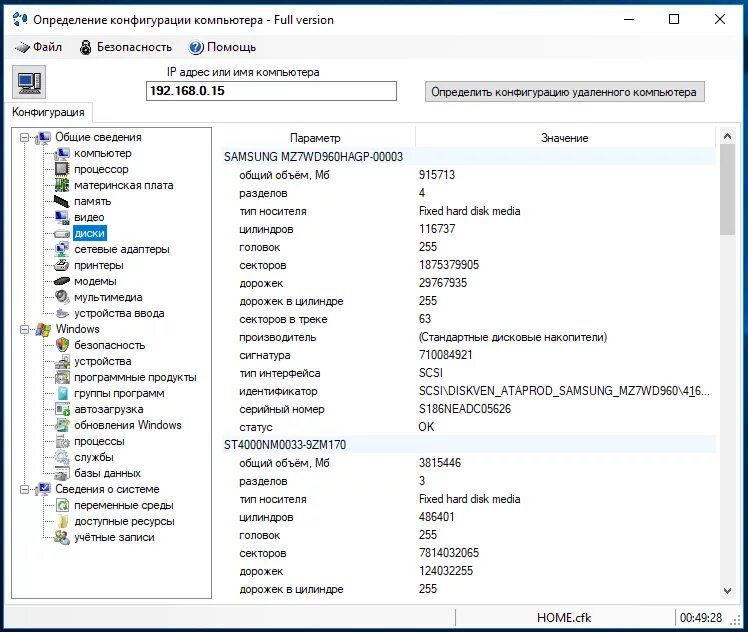Open the службы gears icon
This screenshot has height=632, width=748.
click(62, 457)
